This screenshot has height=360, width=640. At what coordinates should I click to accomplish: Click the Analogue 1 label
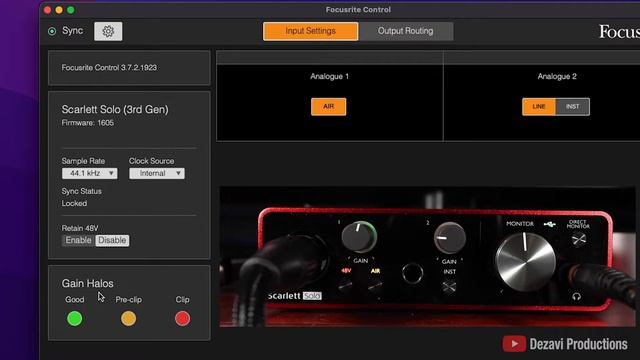329,76
